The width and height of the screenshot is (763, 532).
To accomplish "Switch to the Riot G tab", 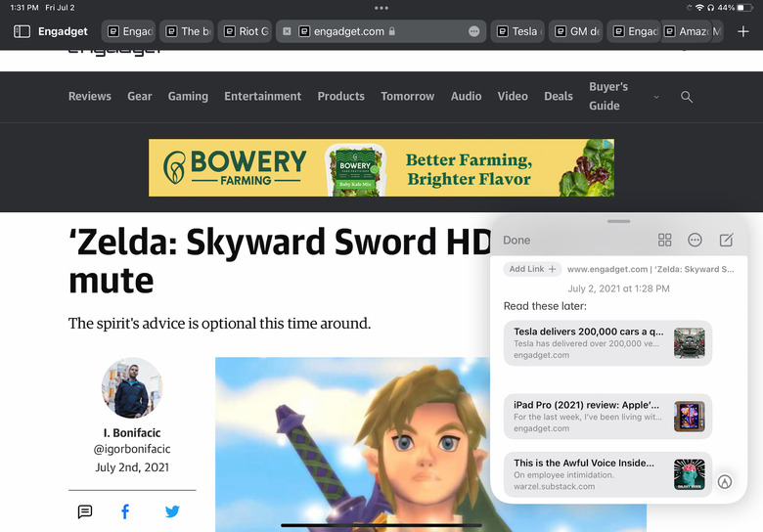I will tap(245, 31).
